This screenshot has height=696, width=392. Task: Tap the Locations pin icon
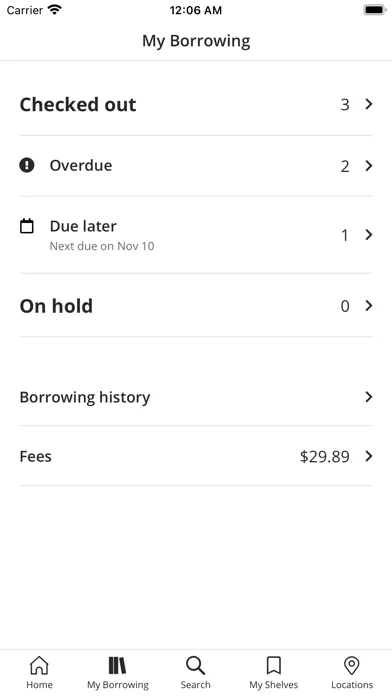click(x=352, y=665)
